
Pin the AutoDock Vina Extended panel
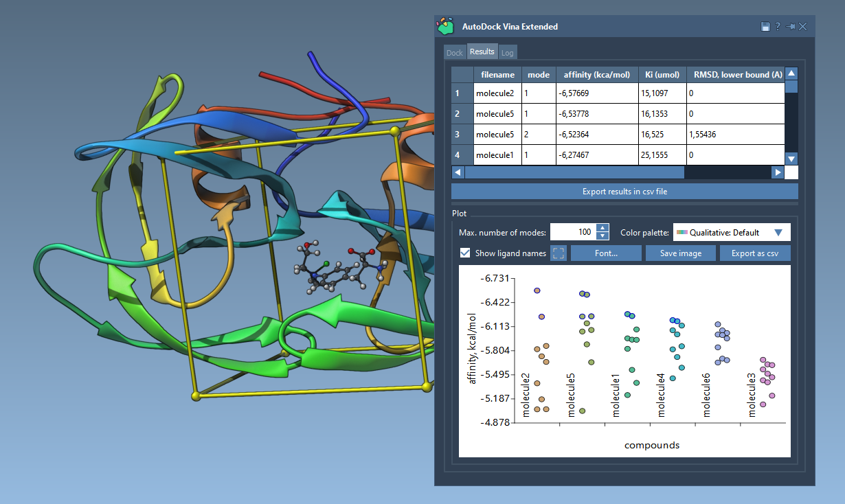pyautogui.click(x=791, y=27)
